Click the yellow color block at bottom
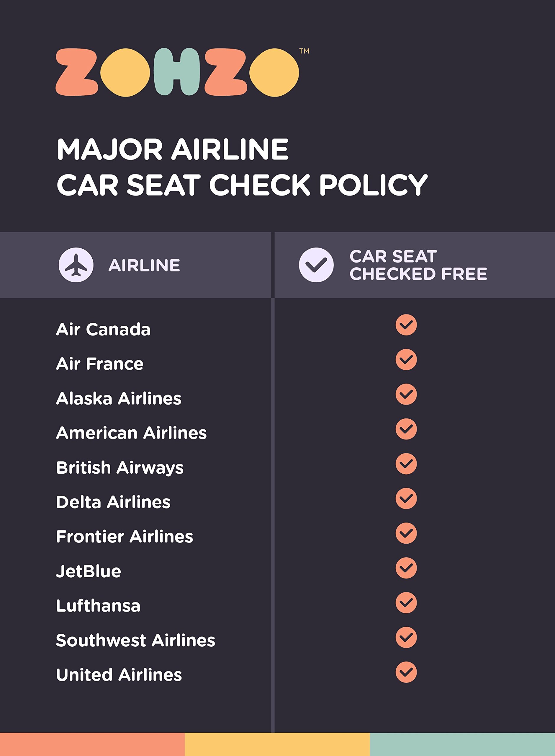The height and width of the screenshot is (756, 555). click(277, 744)
